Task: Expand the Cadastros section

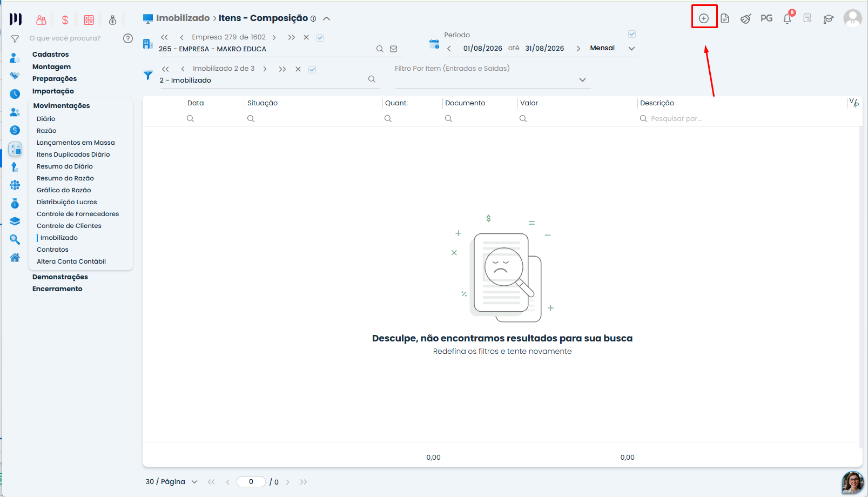Action: click(x=50, y=55)
